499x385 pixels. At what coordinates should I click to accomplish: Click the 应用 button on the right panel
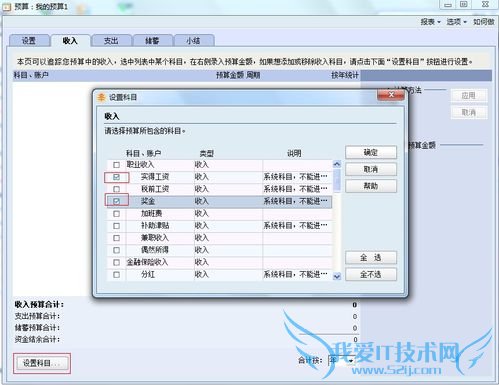[469, 96]
